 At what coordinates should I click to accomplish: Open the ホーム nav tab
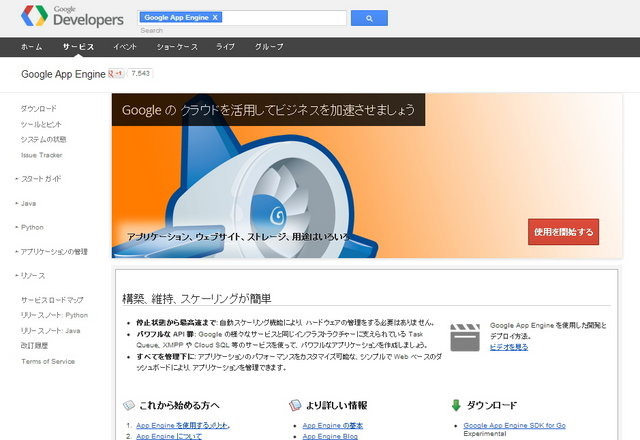click(32, 47)
